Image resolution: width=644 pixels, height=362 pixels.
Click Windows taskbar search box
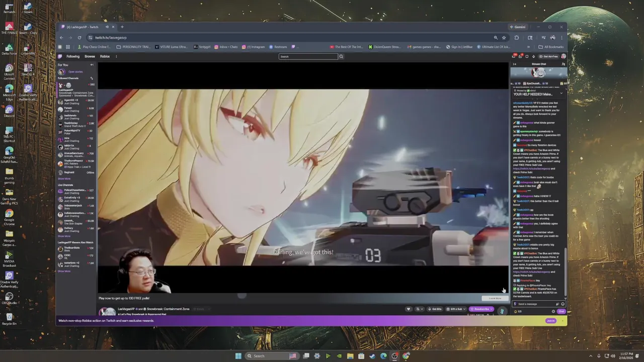point(272,356)
